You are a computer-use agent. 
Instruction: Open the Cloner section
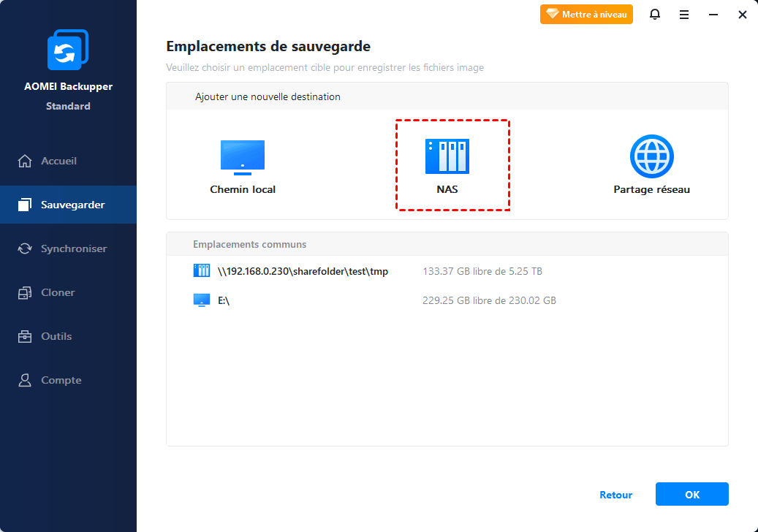tap(68, 292)
